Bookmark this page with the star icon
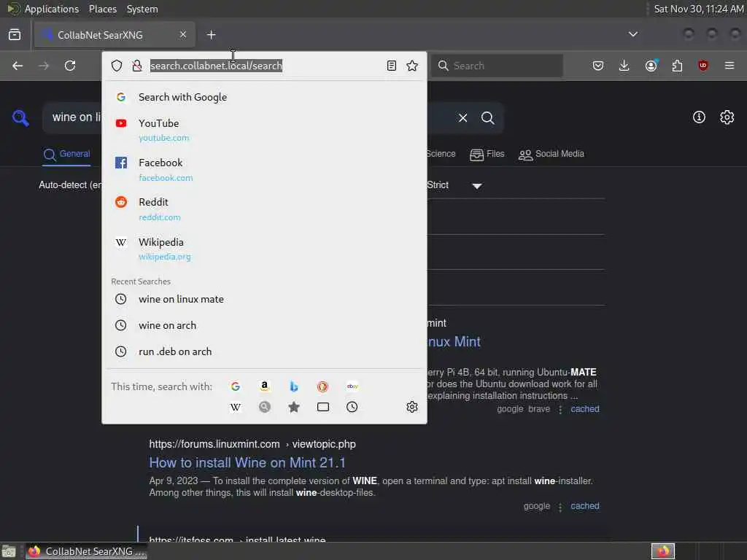 coord(412,66)
